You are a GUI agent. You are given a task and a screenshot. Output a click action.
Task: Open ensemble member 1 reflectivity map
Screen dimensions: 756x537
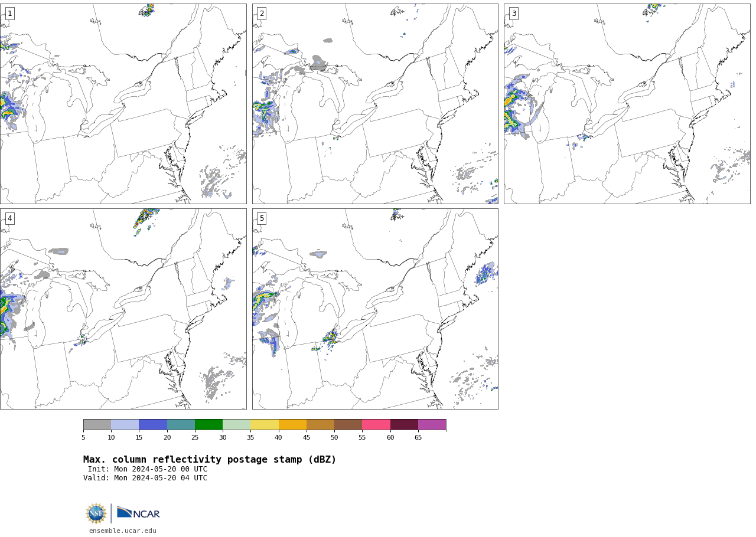click(x=123, y=104)
